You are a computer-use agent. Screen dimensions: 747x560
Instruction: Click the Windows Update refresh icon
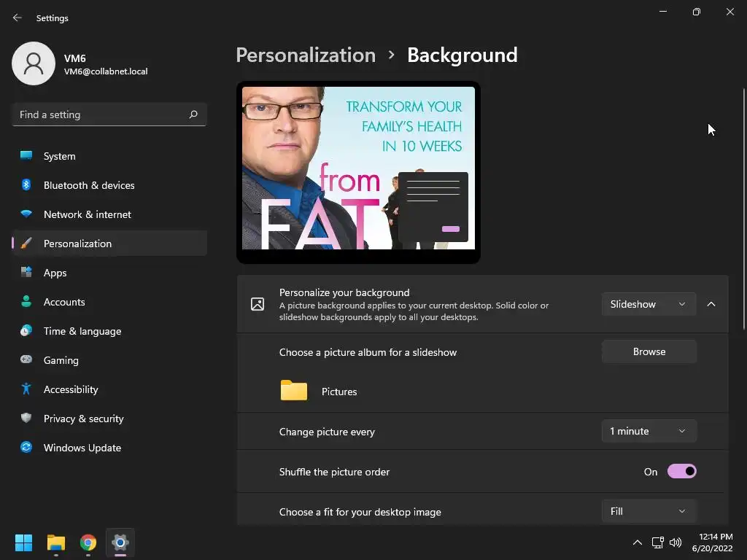[26, 447]
